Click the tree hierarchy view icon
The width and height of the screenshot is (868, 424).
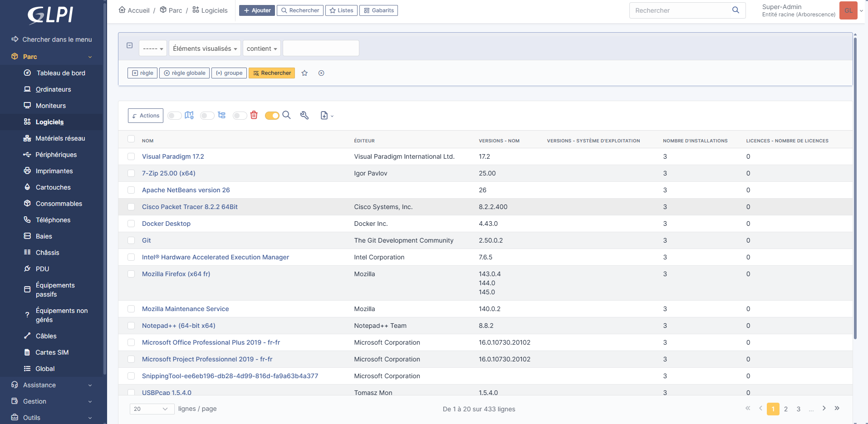coord(221,115)
